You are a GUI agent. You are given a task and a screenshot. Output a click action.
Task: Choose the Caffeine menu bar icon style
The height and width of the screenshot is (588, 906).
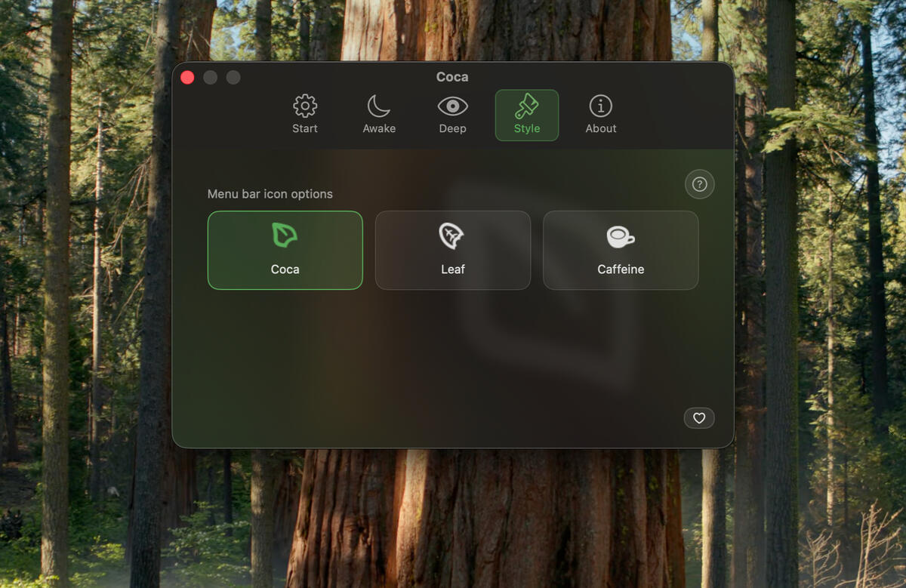point(621,250)
